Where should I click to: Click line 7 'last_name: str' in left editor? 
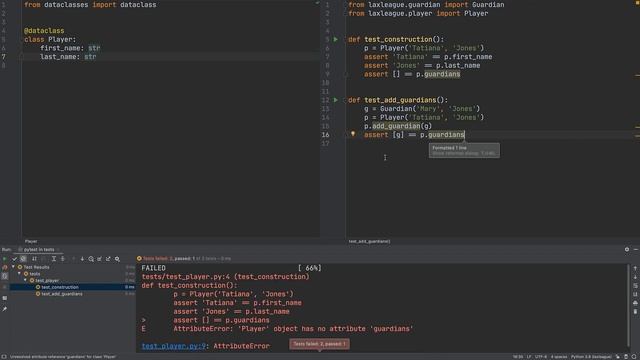[68, 57]
